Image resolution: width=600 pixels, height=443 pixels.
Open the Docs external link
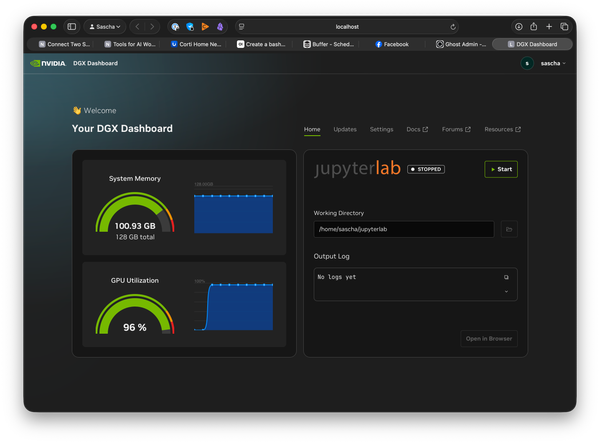417,129
